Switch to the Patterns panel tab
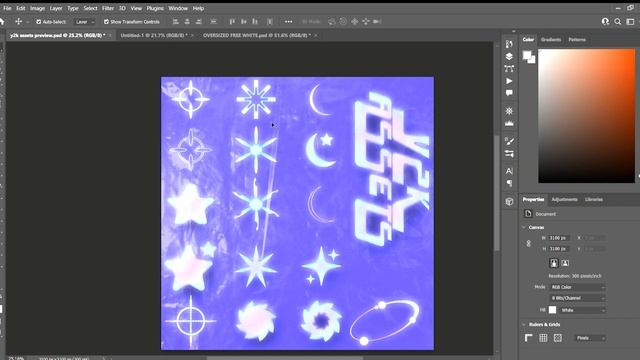The image size is (640, 360). 577,40
